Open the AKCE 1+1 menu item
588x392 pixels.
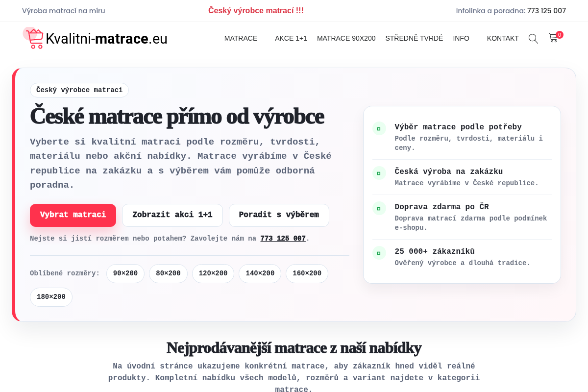[x=291, y=38]
